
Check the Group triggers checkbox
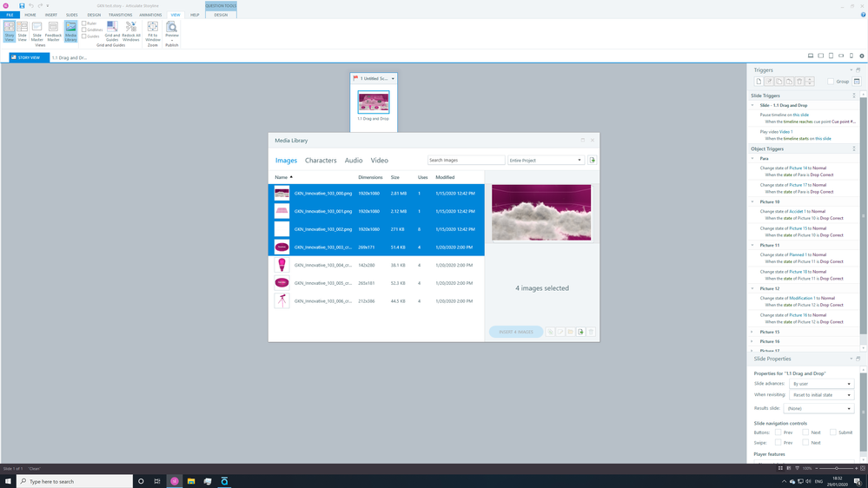coord(831,82)
